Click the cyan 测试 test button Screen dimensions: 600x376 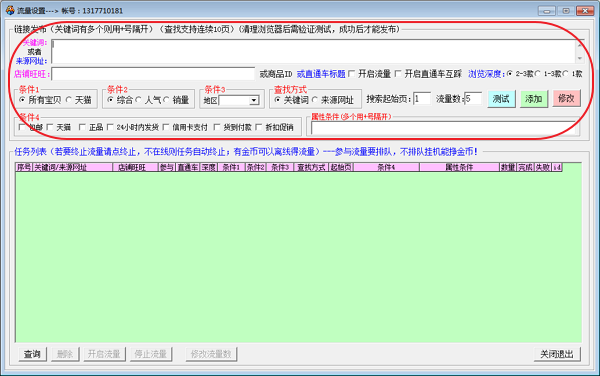pos(501,99)
